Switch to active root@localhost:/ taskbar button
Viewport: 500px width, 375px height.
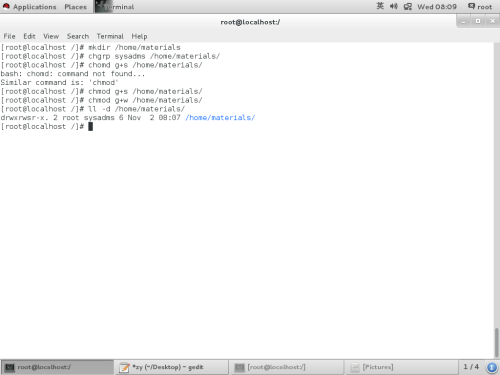[57, 367]
